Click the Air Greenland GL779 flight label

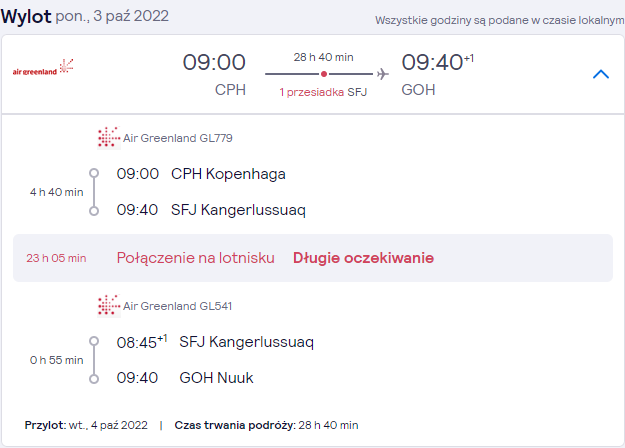pos(178,138)
